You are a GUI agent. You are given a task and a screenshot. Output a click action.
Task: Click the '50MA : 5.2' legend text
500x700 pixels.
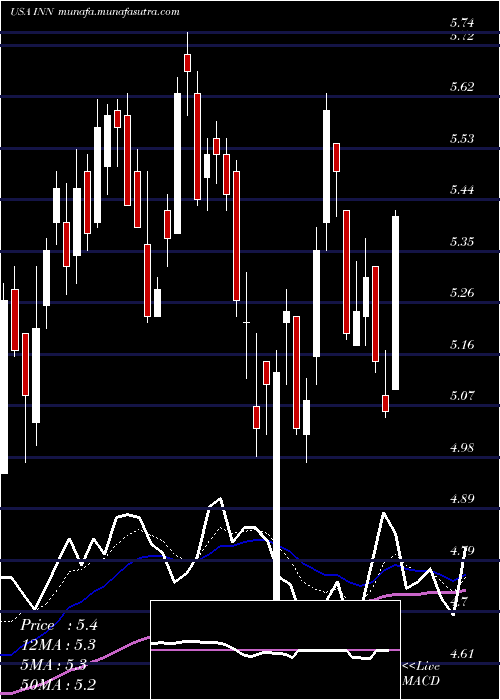point(58,685)
